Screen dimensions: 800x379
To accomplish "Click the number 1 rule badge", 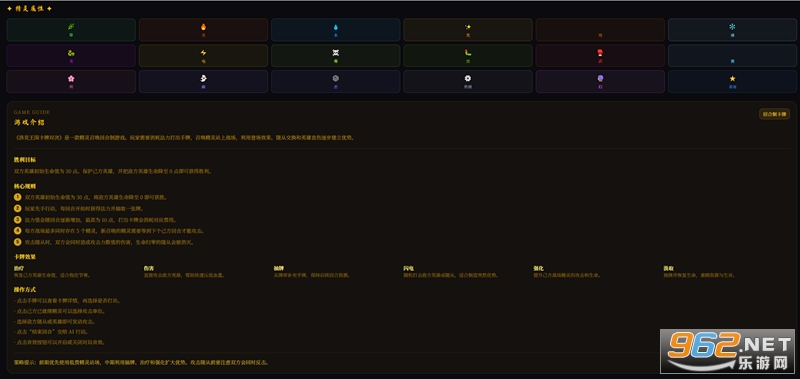I will point(18,197).
